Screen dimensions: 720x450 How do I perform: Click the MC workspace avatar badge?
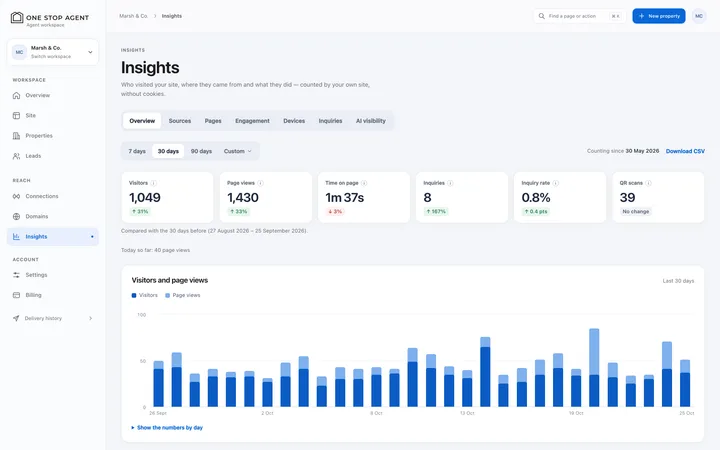[19, 52]
